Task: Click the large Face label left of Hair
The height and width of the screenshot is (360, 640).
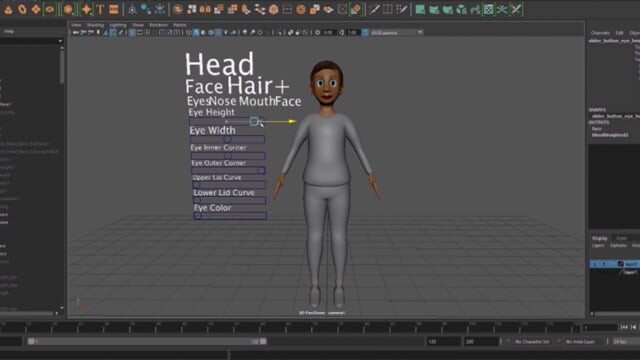Action: 204,87
